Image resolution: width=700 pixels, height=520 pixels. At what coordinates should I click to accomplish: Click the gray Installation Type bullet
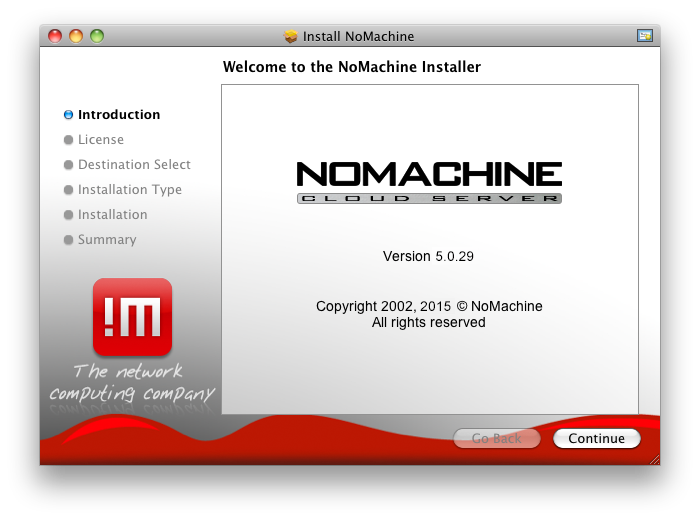tap(68, 190)
